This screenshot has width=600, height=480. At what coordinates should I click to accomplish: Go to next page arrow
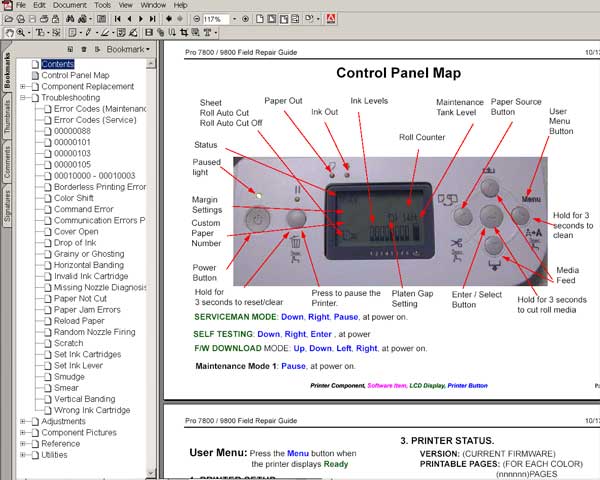[x=141, y=19]
